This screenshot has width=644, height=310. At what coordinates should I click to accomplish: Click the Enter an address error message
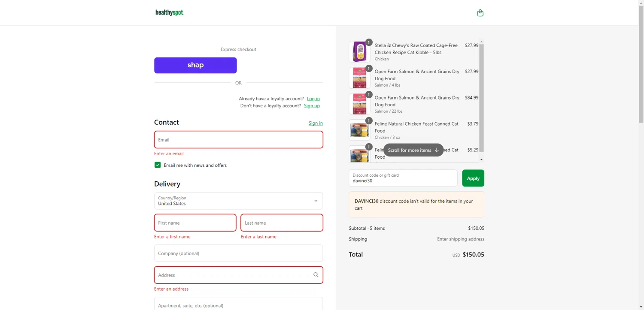coord(171,289)
